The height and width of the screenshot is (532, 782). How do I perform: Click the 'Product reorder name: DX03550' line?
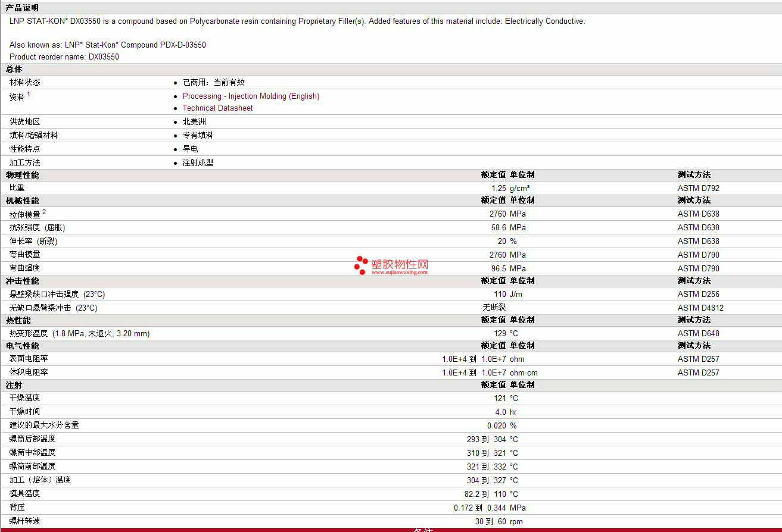[x=64, y=57]
